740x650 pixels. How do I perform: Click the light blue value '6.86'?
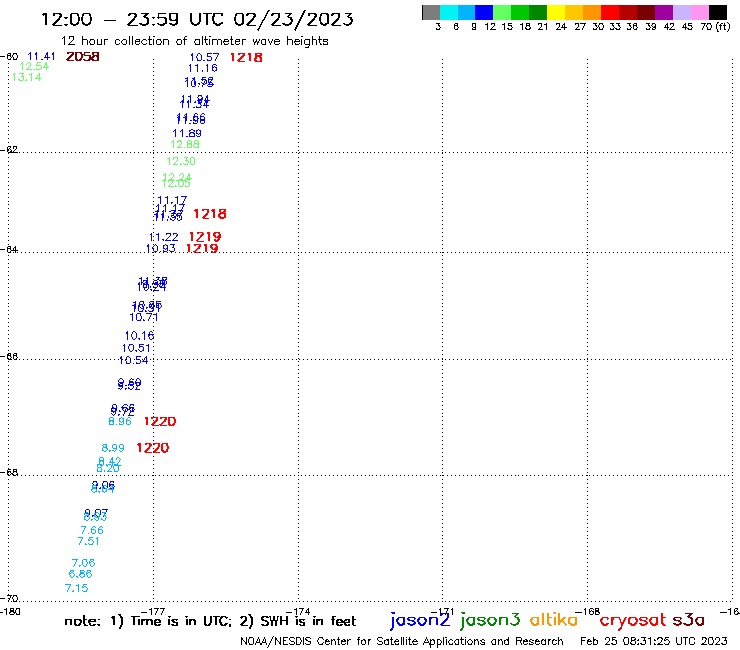click(80, 574)
